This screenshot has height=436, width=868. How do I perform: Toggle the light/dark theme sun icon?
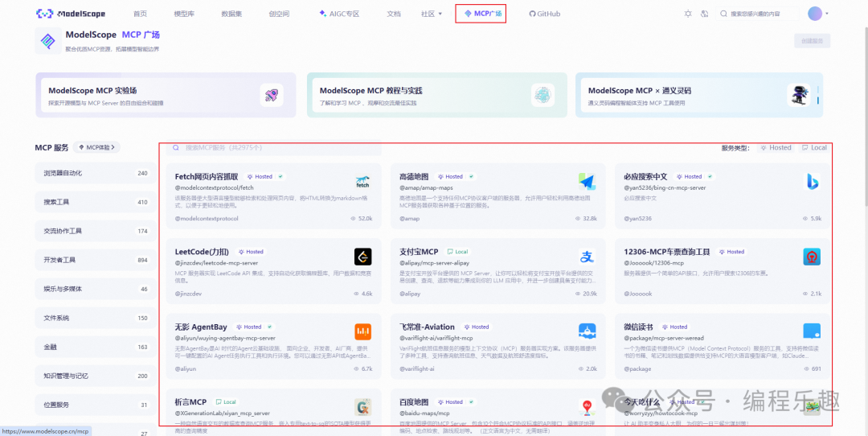coord(688,14)
